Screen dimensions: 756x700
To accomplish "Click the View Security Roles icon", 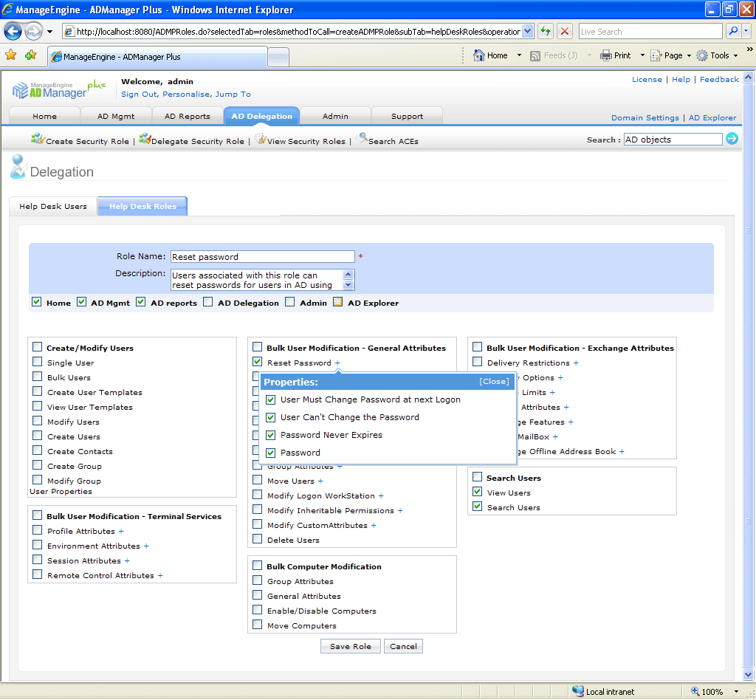I will coord(261,139).
